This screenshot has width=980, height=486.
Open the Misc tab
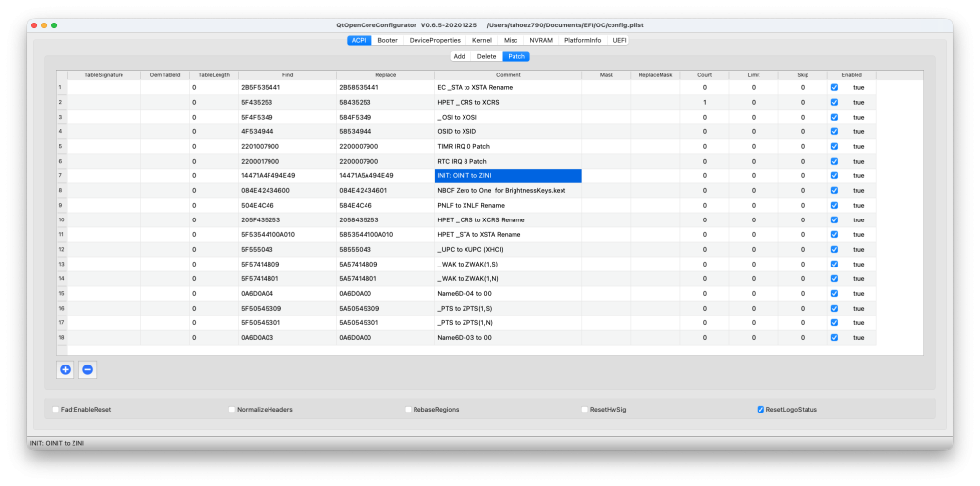coord(511,40)
